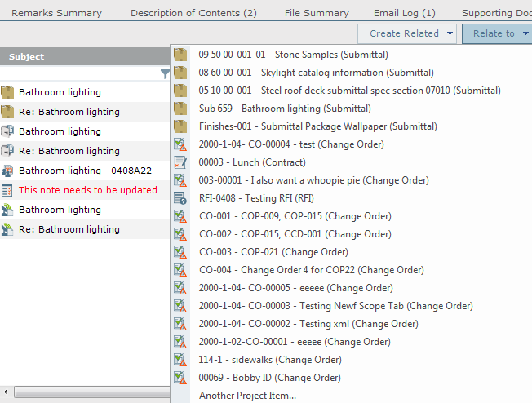Click the icon beside Bathroom lighting - 0408A22
Screen dimensions: 532x403
(x=7, y=170)
